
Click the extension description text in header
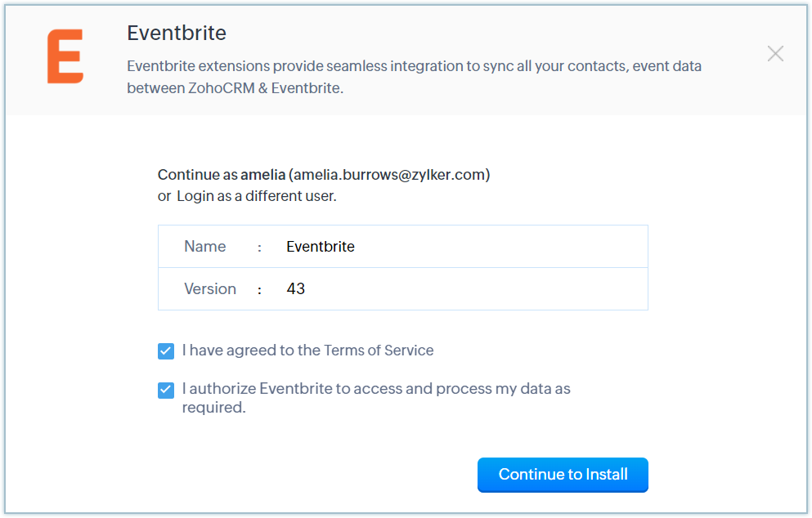tap(414, 77)
